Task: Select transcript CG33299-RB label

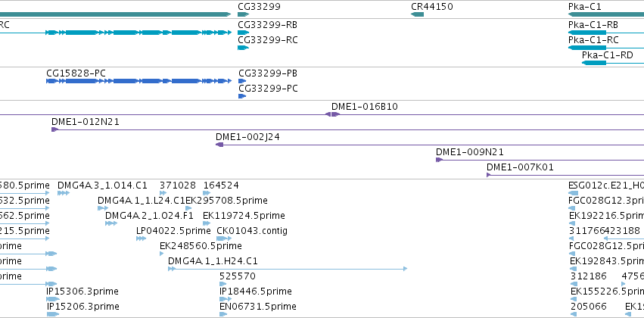Action: pos(267,25)
